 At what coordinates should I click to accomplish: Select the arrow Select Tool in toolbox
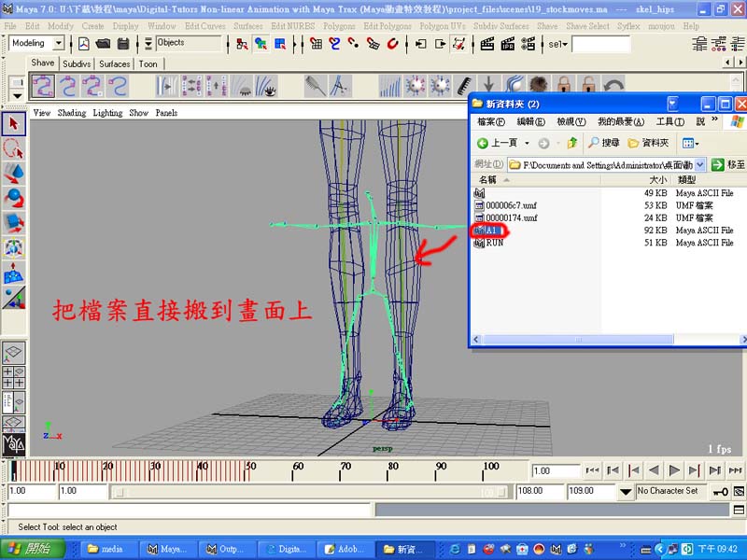tap(14, 124)
